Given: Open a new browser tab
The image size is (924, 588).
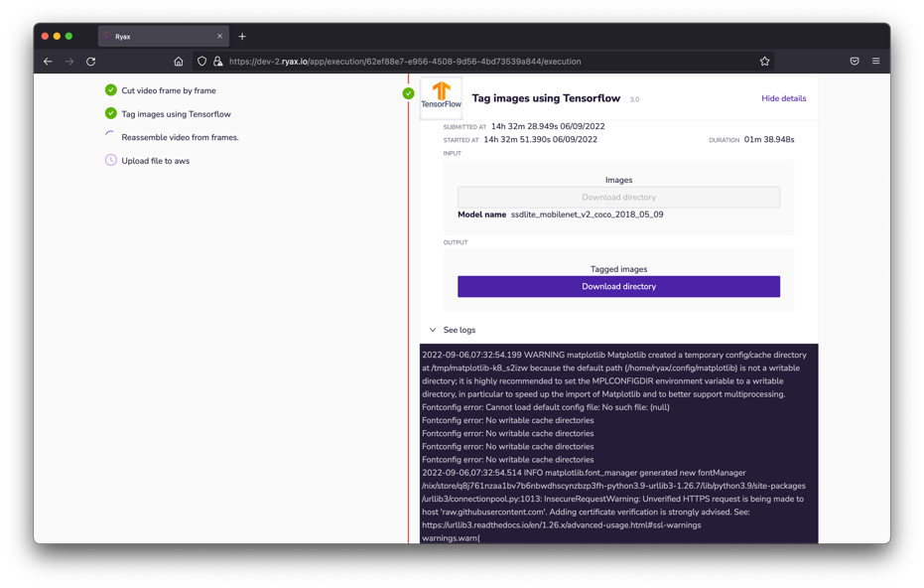Looking at the screenshot, I should pyautogui.click(x=242, y=37).
